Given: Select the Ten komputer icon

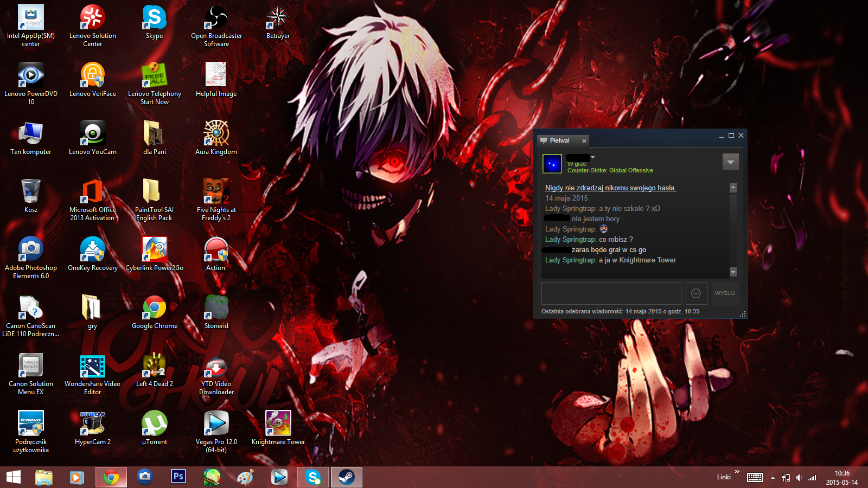Looking at the screenshot, I should (31, 138).
